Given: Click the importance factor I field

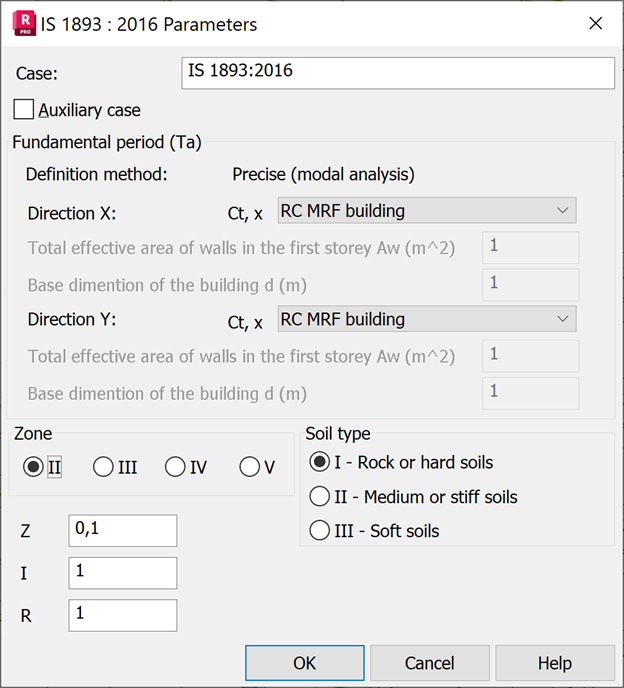Looking at the screenshot, I should 122,572.
